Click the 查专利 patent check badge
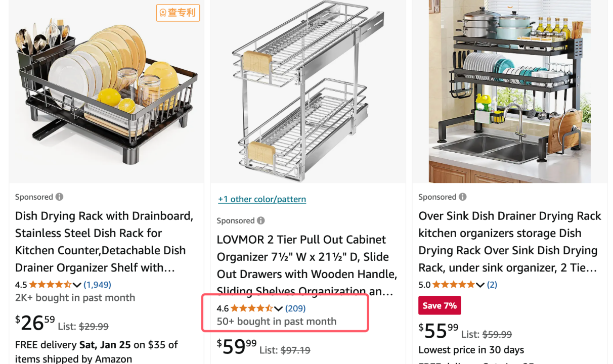 tap(178, 13)
